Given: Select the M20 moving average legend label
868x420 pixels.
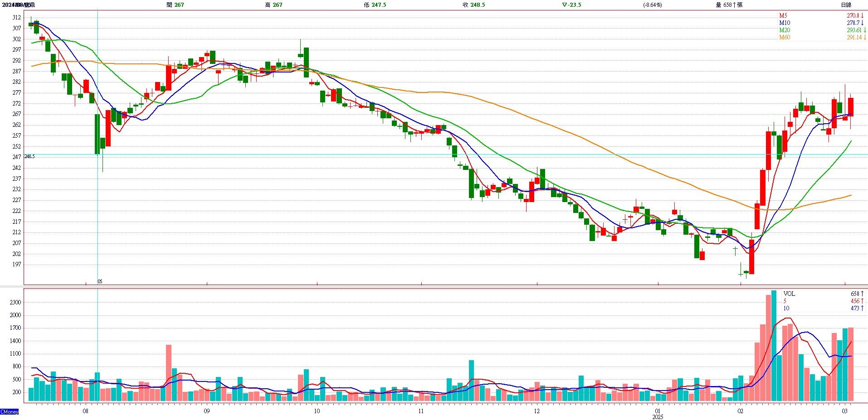Looking at the screenshot, I should (785, 30).
